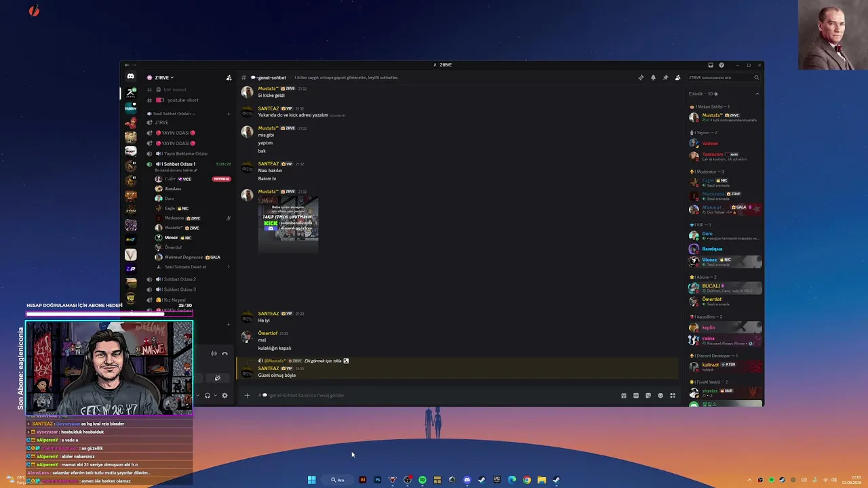
Task: Type in the genel-sohbet message box
Action: point(434,395)
